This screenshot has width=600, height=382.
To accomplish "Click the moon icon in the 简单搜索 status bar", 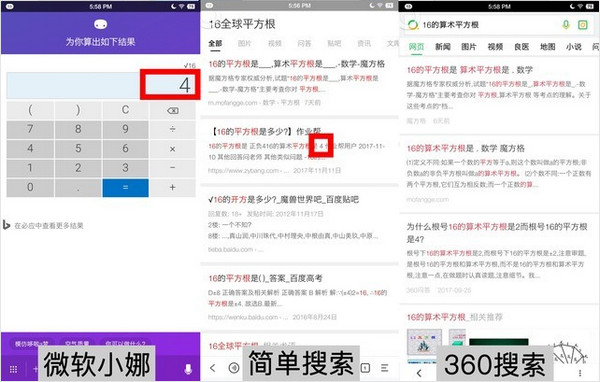I will 372,5.
